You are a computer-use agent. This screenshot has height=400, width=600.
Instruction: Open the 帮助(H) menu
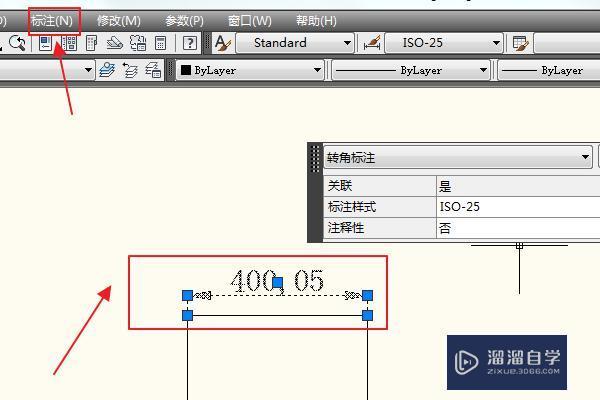pyautogui.click(x=316, y=21)
